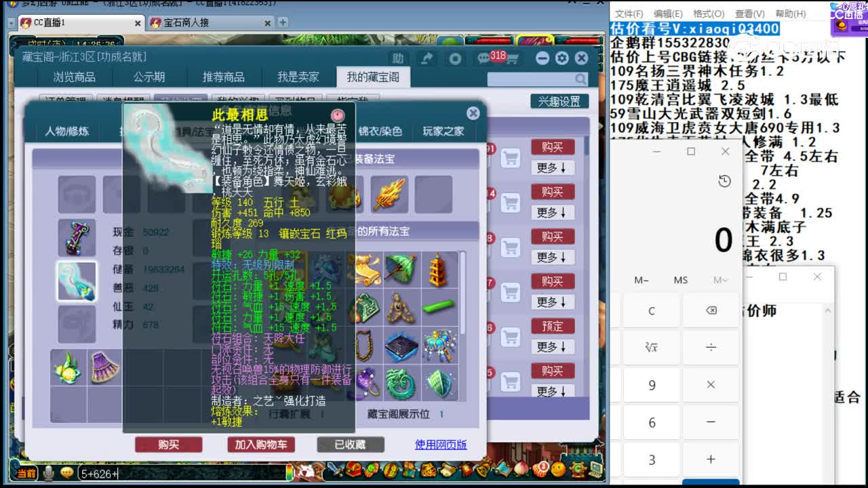Viewport: 868px width, 488px height.
Task: Click the green bamboo flute treasure icon
Action: 439,308
